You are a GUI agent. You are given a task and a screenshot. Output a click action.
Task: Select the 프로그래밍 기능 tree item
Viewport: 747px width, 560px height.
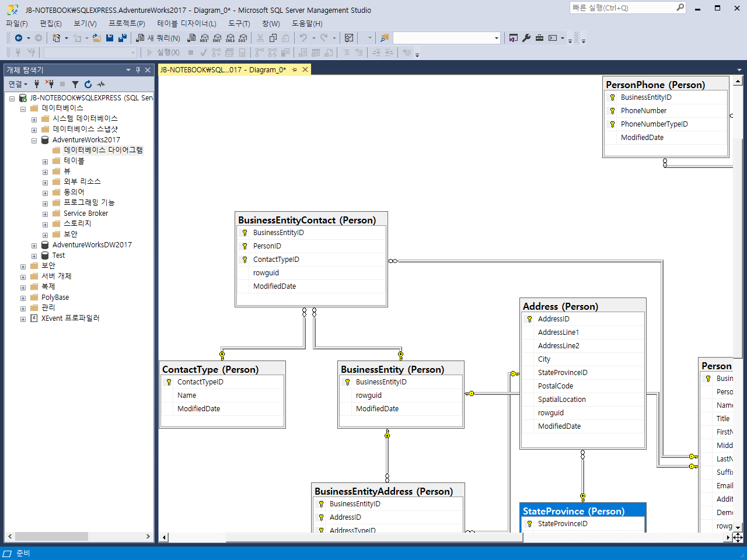(x=89, y=202)
